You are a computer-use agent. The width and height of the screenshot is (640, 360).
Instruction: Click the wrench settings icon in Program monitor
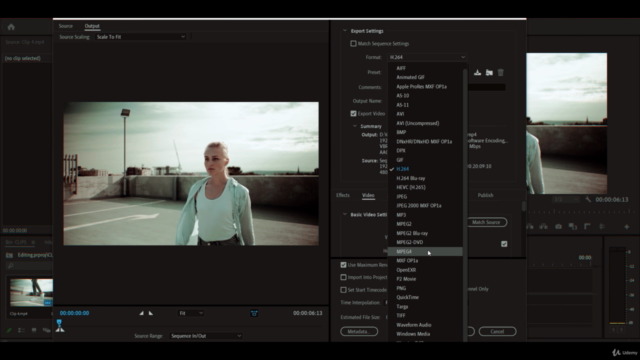tap(588, 199)
